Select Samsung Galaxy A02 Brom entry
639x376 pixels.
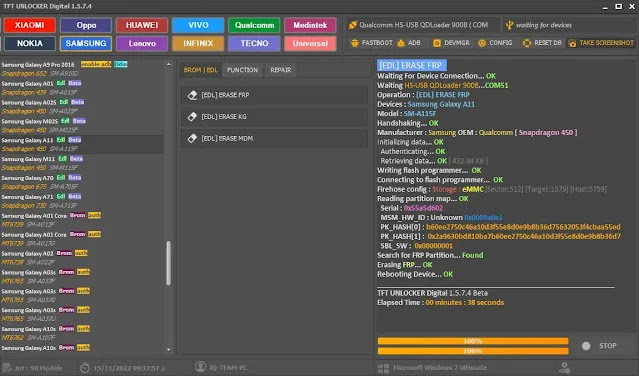(x=82, y=258)
